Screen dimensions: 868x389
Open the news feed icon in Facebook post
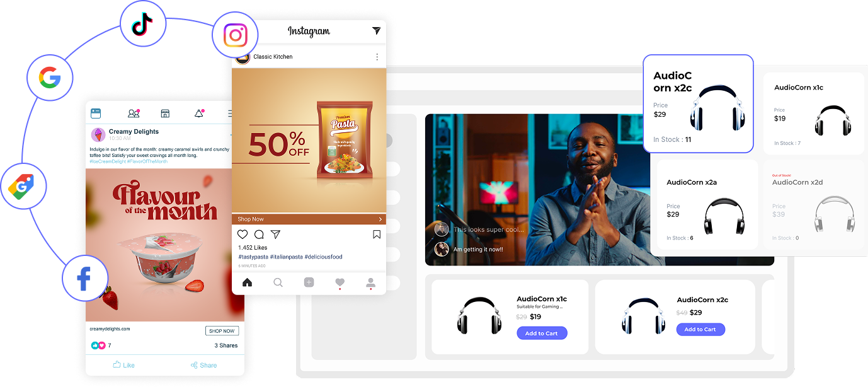point(96,113)
